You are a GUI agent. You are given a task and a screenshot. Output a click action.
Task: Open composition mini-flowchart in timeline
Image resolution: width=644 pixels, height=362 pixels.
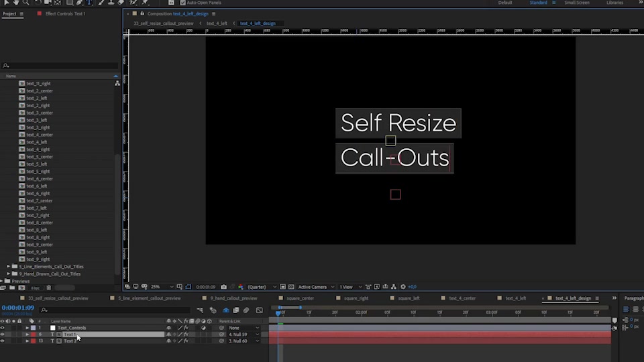(200, 310)
